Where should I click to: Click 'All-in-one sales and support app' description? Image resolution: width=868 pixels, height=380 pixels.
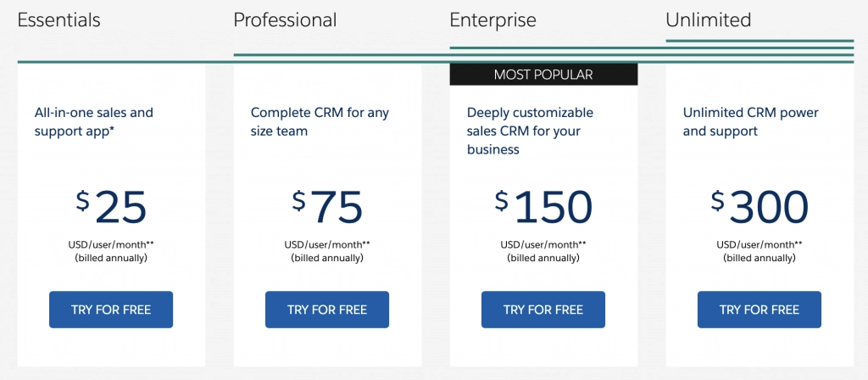click(x=94, y=121)
